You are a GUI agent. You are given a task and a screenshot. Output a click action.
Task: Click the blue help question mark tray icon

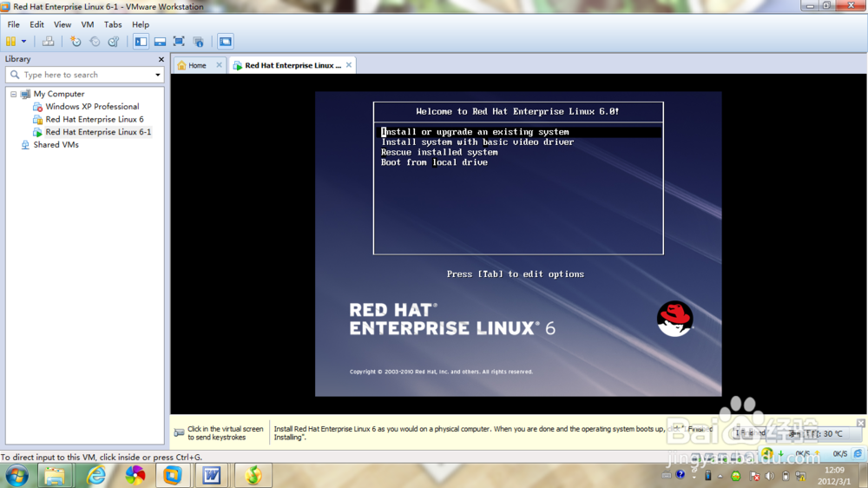click(x=681, y=475)
